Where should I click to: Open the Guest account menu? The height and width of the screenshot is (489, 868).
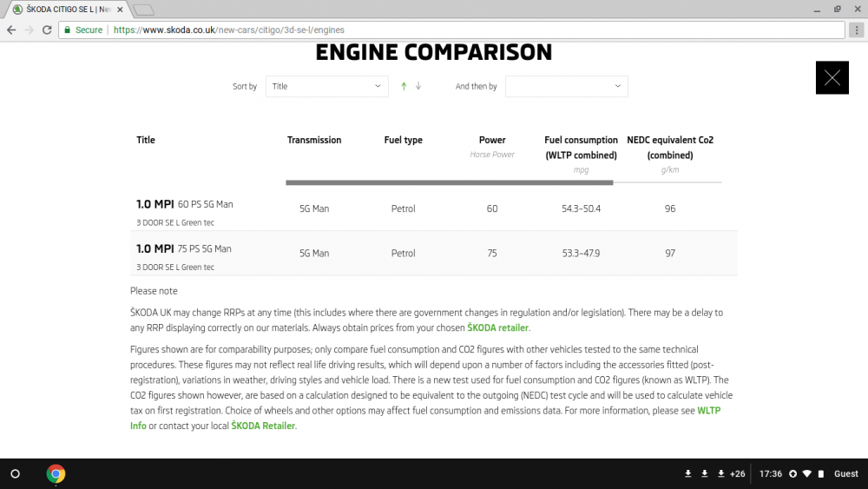tap(845, 474)
